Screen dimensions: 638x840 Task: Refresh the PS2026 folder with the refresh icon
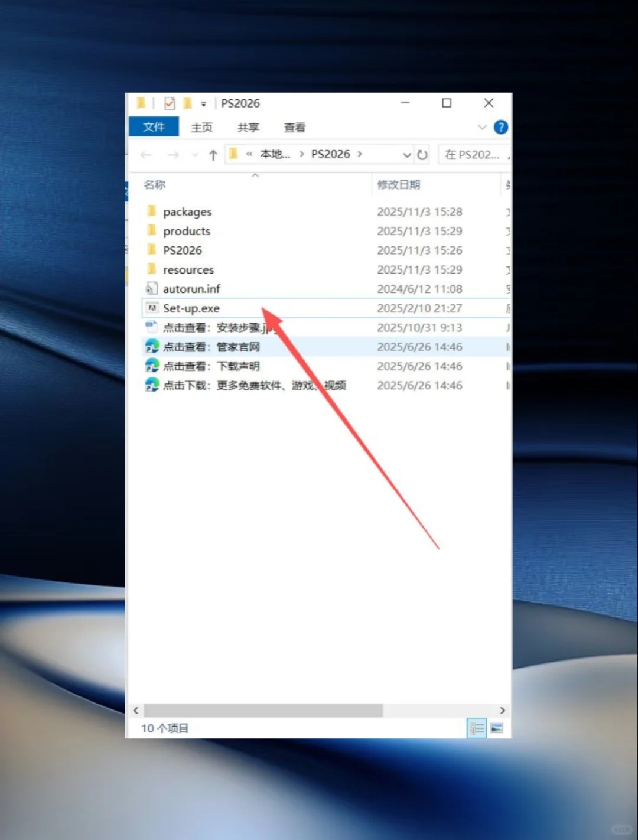tap(423, 154)
